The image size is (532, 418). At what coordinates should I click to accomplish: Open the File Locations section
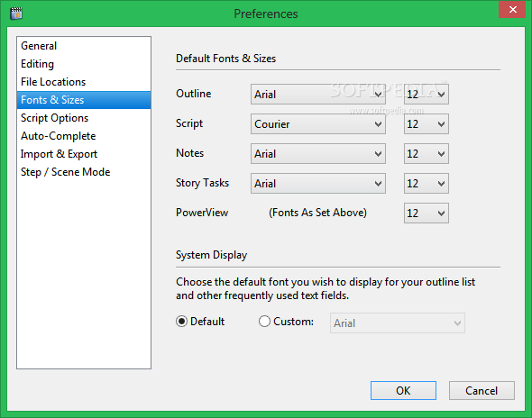84,82
